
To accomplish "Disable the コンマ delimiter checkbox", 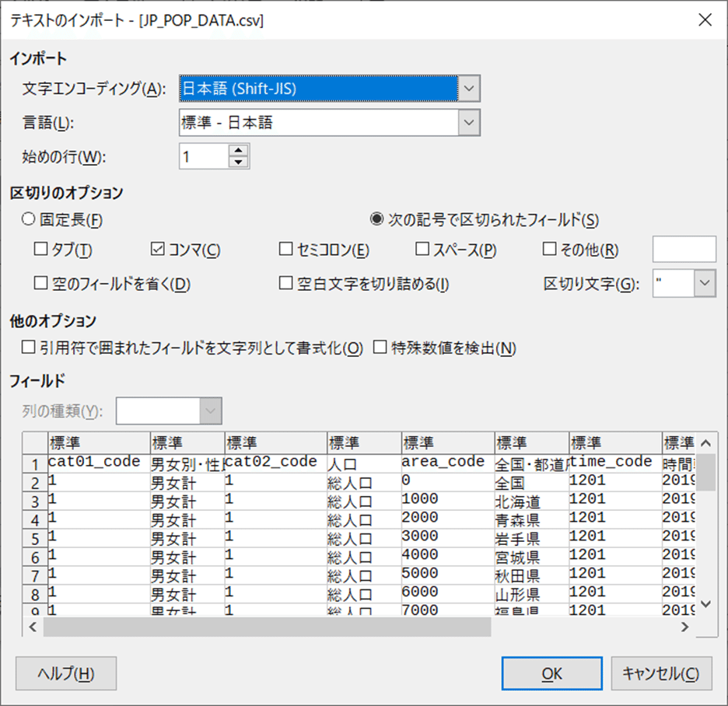I will (x=157, y=249).
